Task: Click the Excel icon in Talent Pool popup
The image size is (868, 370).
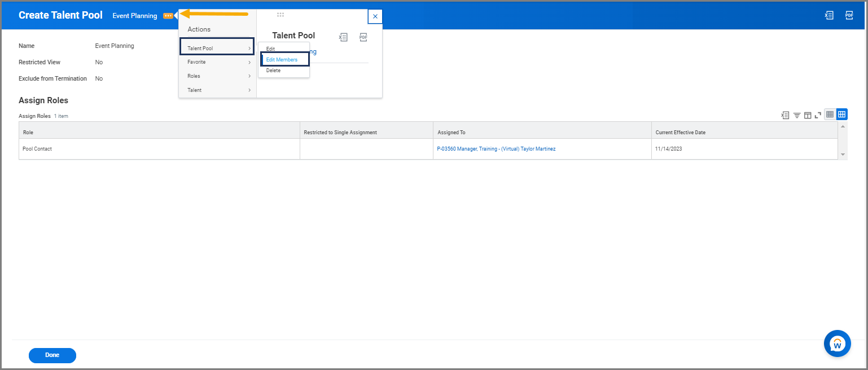Action: tap(343, 37)
